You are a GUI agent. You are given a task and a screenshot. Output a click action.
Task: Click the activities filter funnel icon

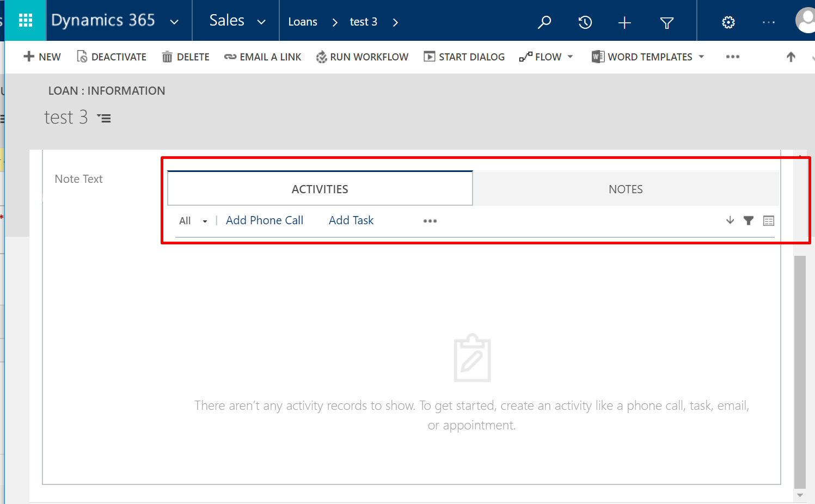pyautogui.click(x=749, y=220)
